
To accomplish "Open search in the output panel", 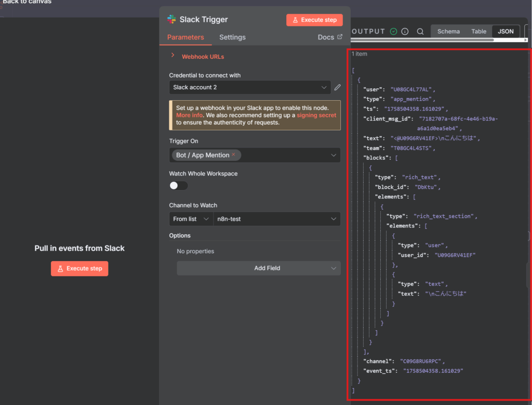I will click(x=420, y=31).
